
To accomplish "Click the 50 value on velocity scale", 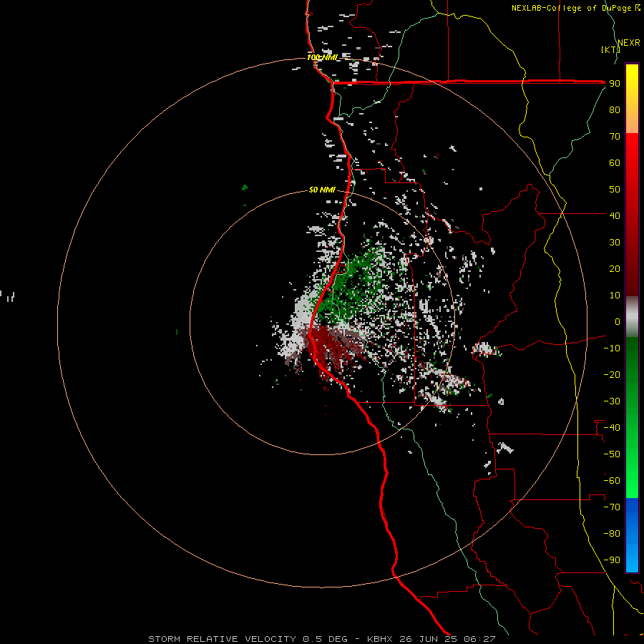I will [615, 190].
